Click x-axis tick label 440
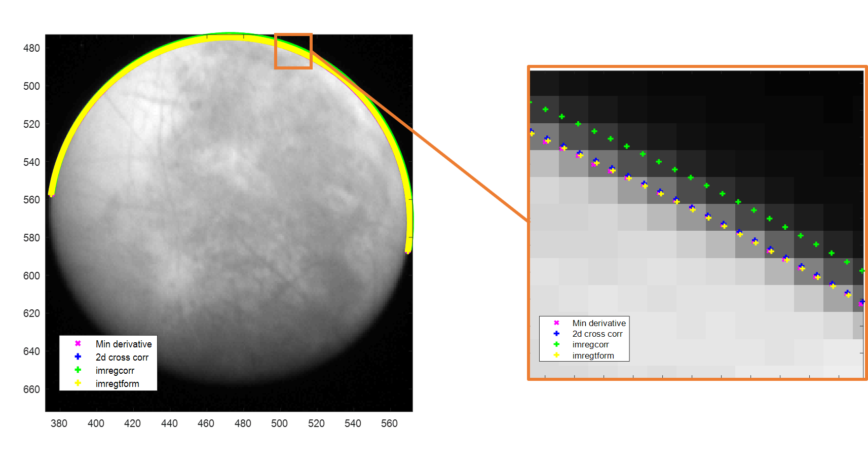This screenshot has height=462, width=868. coord(169,423)
